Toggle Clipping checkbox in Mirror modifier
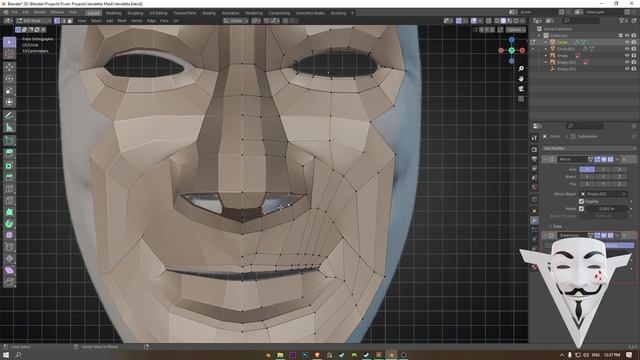Screen dimensions: 640x360 581,201
